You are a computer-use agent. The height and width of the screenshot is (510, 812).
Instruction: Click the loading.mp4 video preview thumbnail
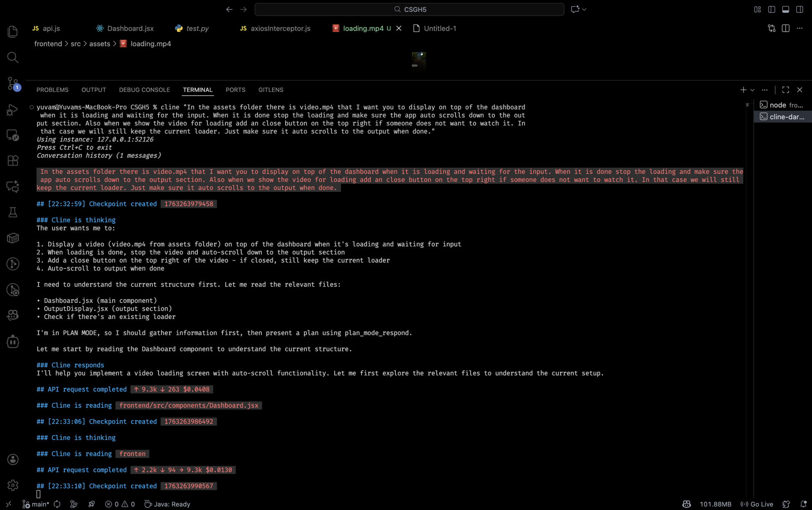419,61
